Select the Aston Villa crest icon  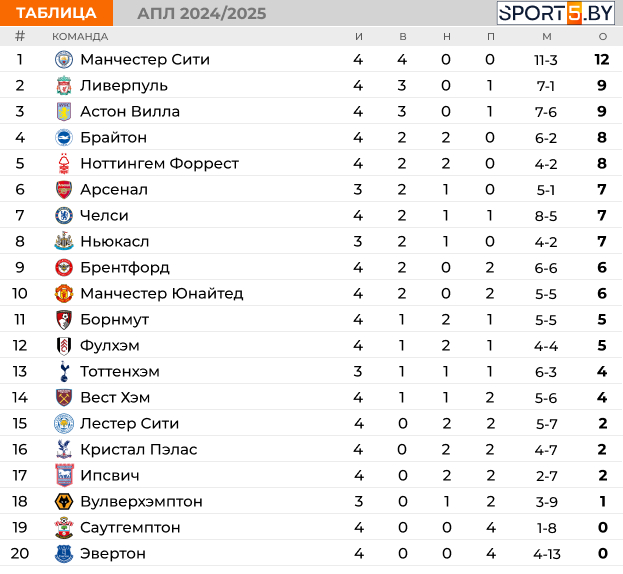tap(64, 112)
